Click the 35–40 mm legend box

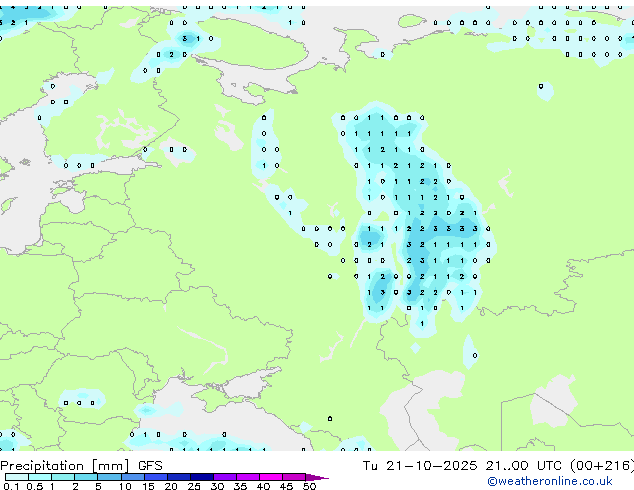point(247,477)
